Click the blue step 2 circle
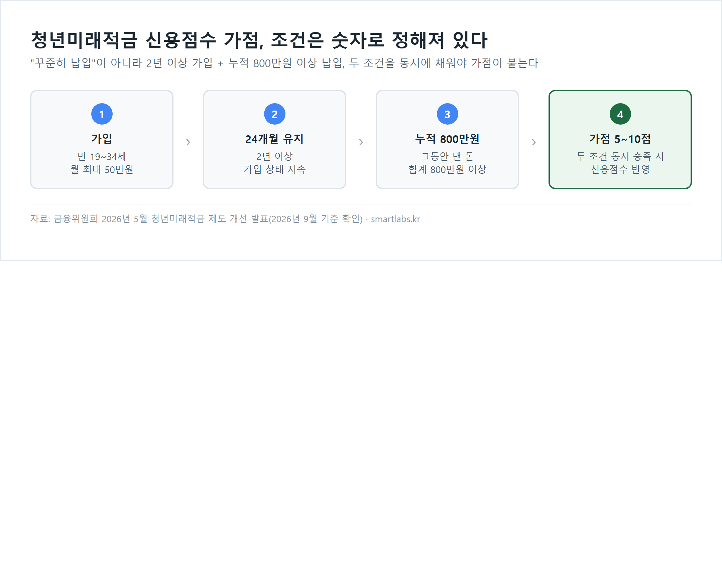Screen dimensions: 722x588 (x=274, y=114)
